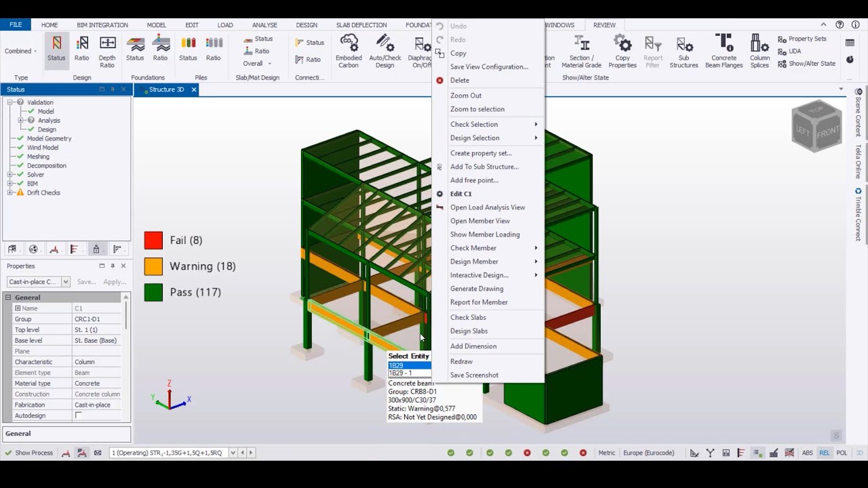Pin the Status panel
Screen dimensions: 868x488
click(113, 89)
